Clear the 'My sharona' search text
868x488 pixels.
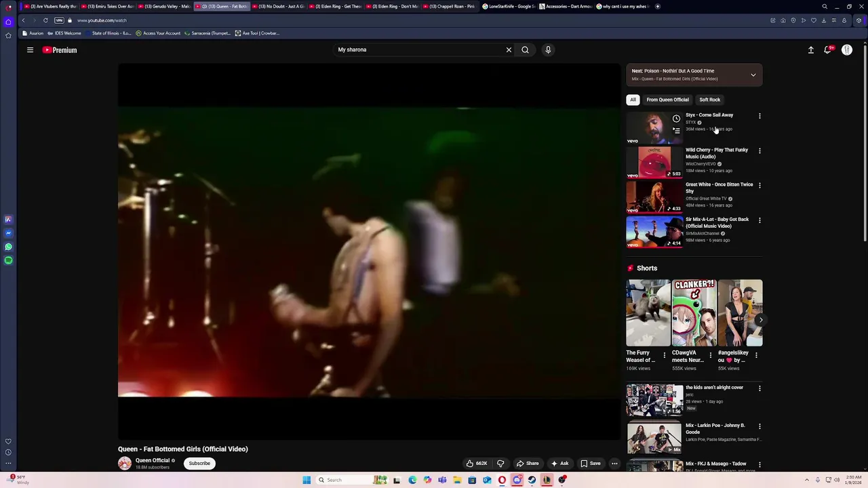[x=509, y=49]
